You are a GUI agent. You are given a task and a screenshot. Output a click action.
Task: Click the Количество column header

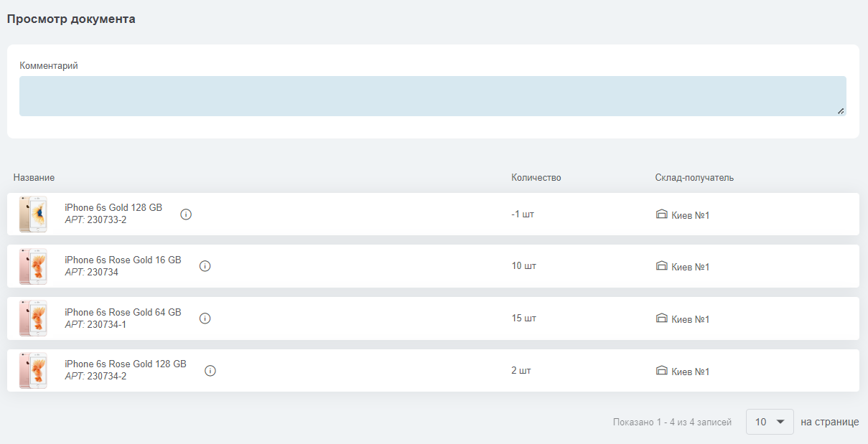click(536, 177)
